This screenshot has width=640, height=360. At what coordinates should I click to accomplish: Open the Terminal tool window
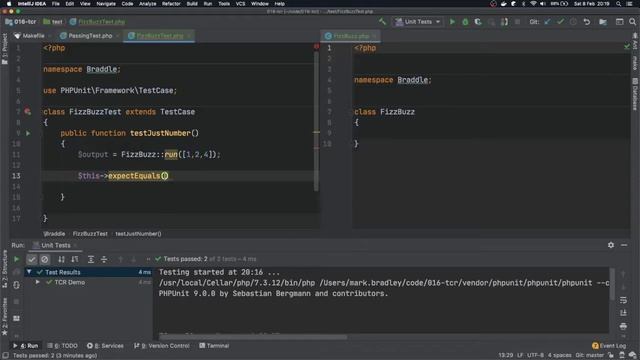[214, 346]
